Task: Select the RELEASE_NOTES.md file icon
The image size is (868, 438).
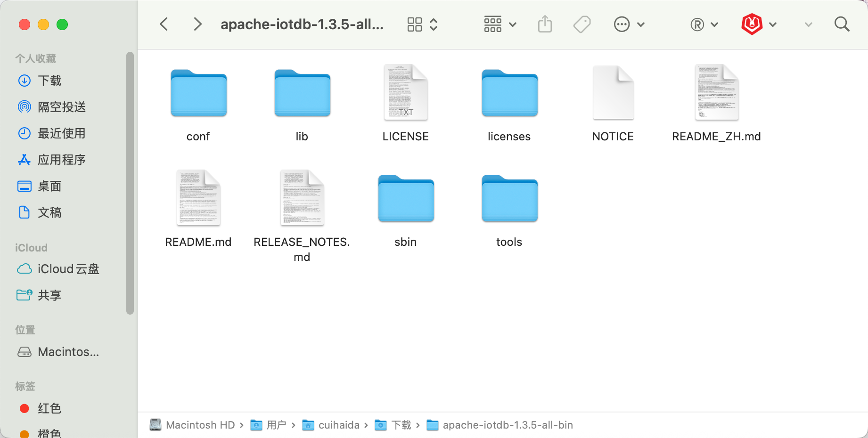Action: click(302, 198)
